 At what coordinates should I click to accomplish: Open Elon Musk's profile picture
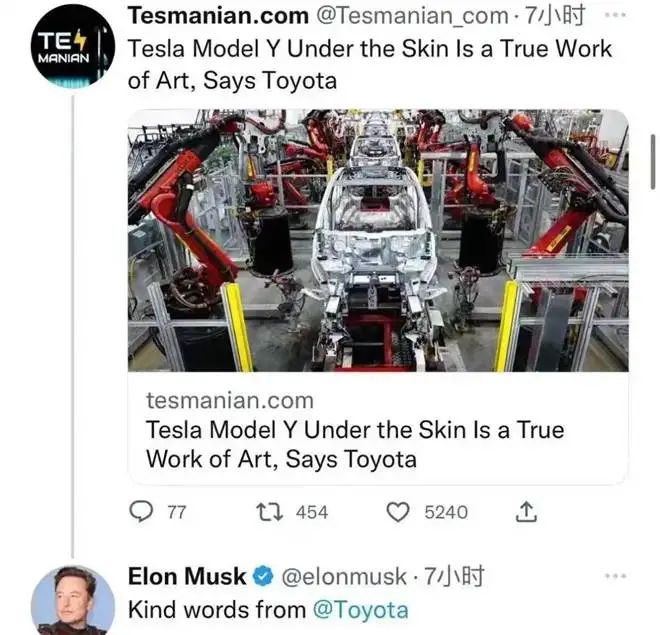pos(72,602)
